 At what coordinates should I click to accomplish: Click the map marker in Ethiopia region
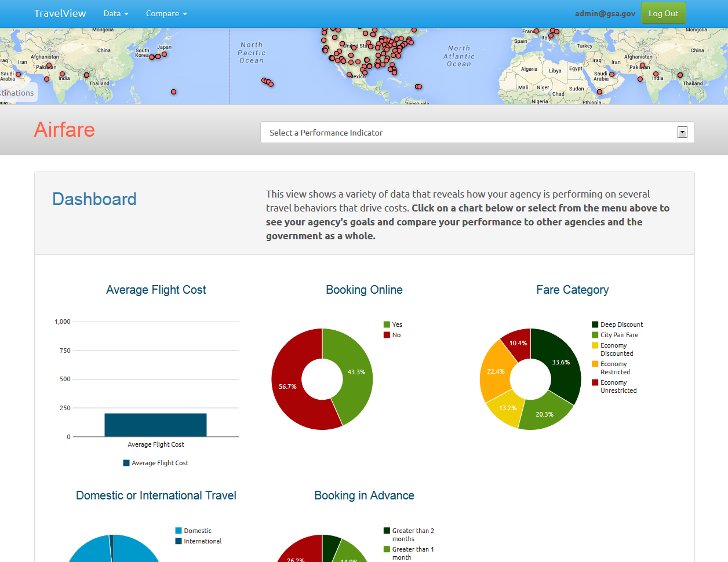(x=600, y=92)
